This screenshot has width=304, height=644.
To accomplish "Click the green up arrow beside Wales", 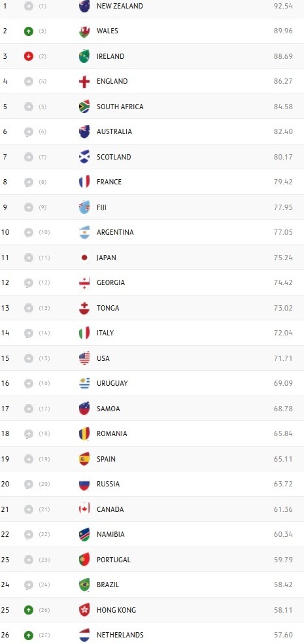I will 28,31.
